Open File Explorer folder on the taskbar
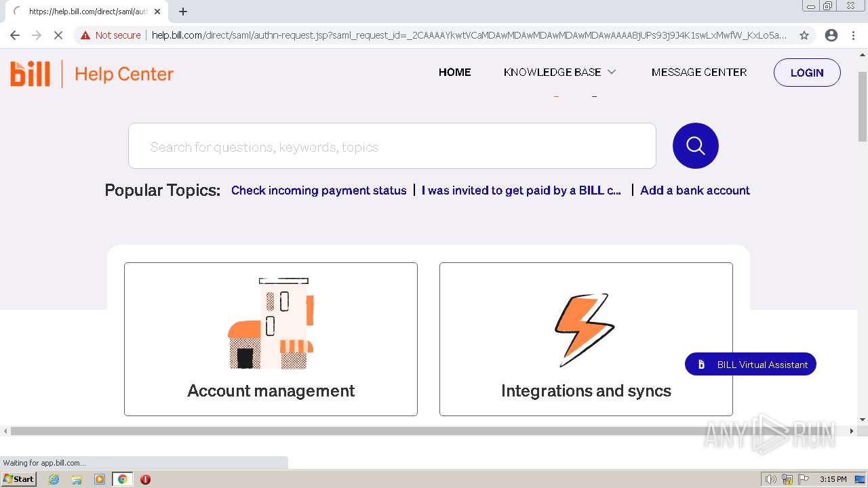 [x=77, y=479]
